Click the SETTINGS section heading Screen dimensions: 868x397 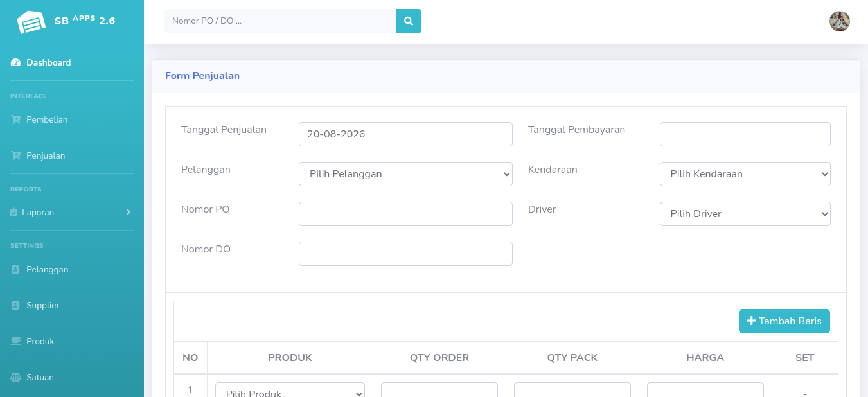pos(27,246)
